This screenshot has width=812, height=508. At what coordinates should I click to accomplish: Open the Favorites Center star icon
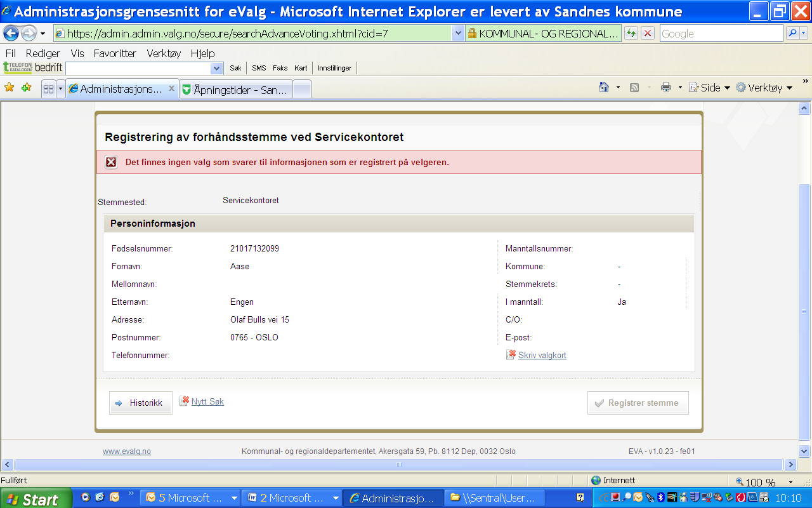click(10, 88)
